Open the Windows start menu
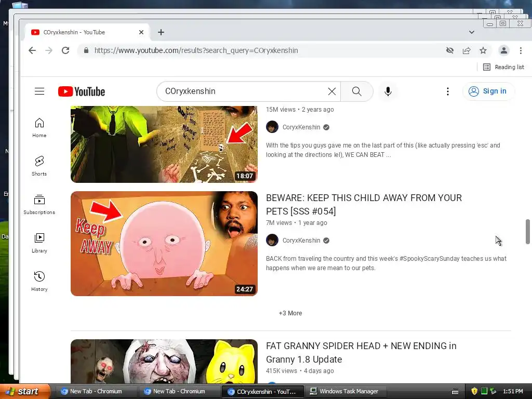Viewport: 532px width, 399px height. (25, 391)
